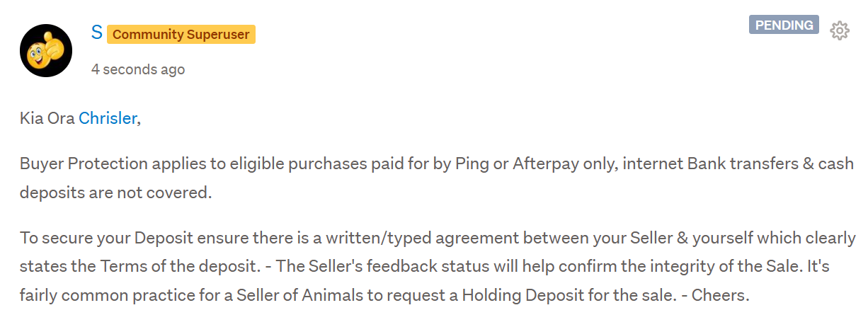
Task: Click the "4 seconds ago" timestamp
Action: [x=138, y=69]
